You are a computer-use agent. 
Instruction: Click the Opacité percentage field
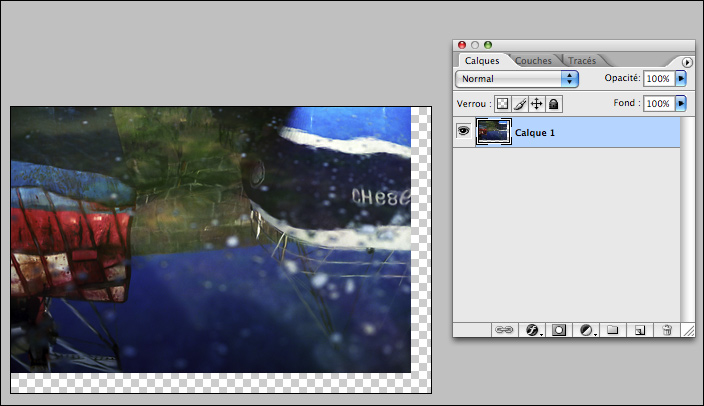pyautogui.click(x=658, y=78)
